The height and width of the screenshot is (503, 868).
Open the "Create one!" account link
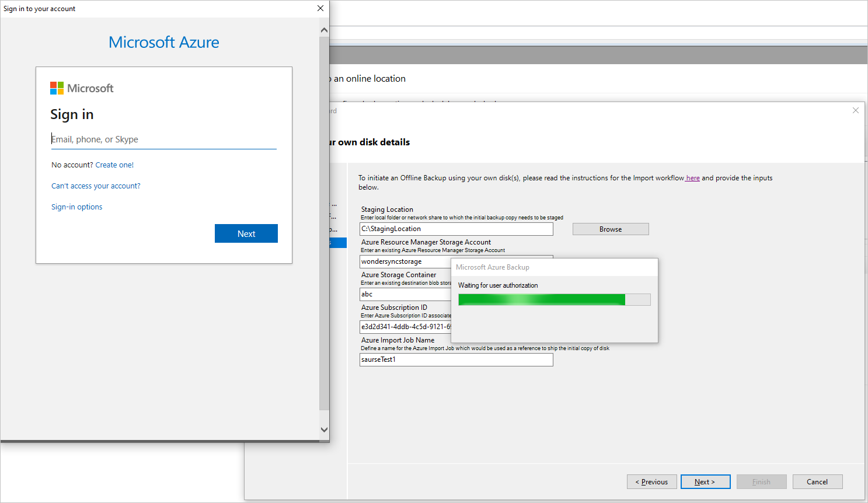tap(114, 165)
